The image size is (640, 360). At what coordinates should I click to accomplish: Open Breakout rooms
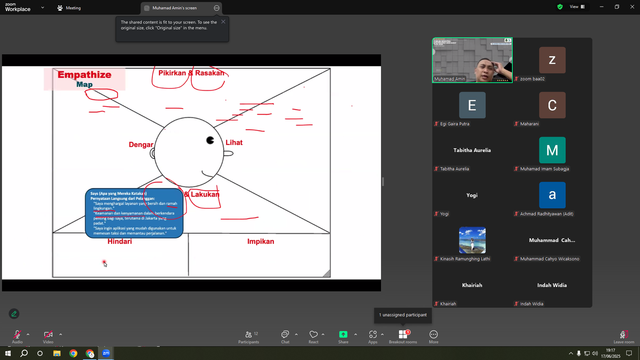pos(403,337)
